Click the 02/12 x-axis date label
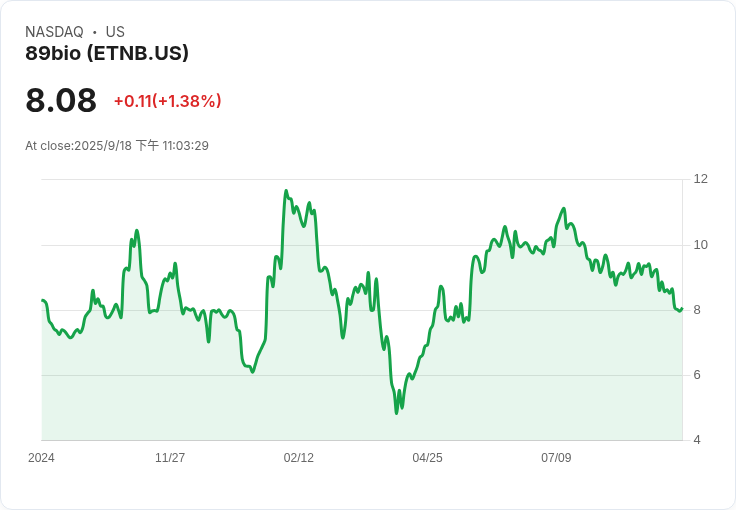736x510 pixels. pyautogui.click(x=299, y=458)
